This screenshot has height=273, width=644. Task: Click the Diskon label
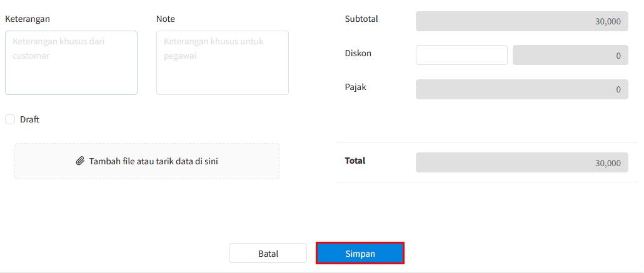click(x=358, y=53)
